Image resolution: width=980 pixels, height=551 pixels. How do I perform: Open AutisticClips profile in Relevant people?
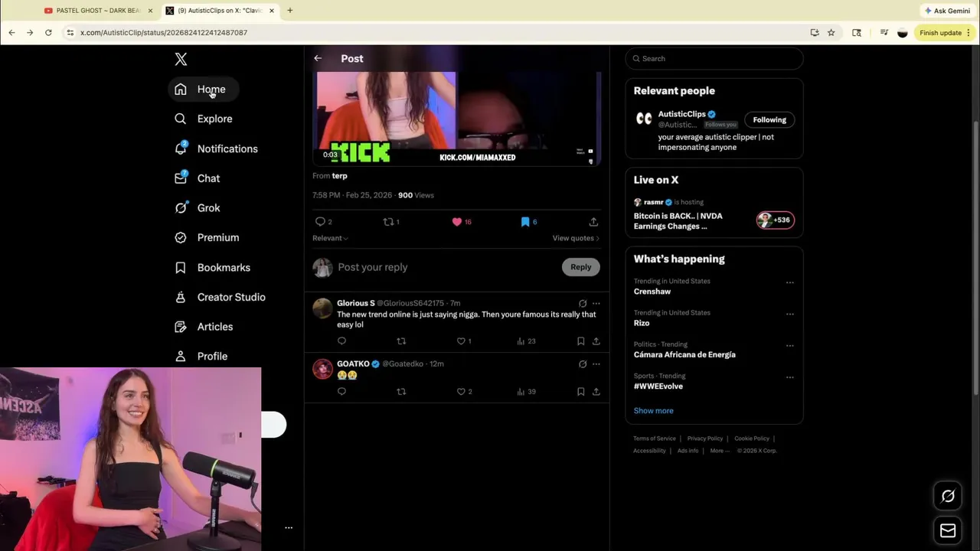coord(681,114)
